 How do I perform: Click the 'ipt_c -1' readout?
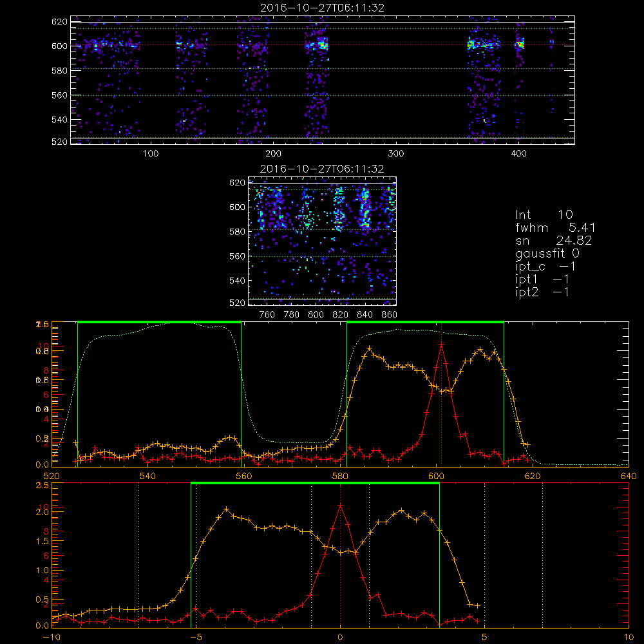545,267
